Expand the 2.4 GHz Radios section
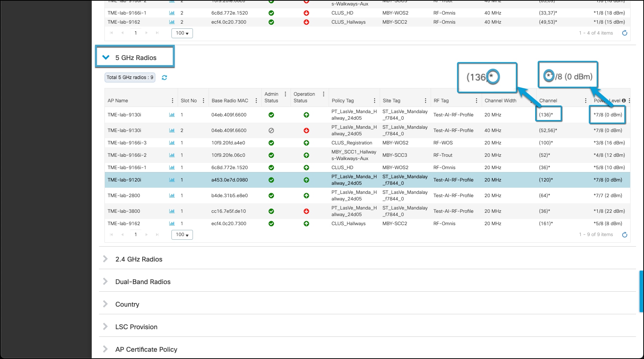 (x=106, y=259)
